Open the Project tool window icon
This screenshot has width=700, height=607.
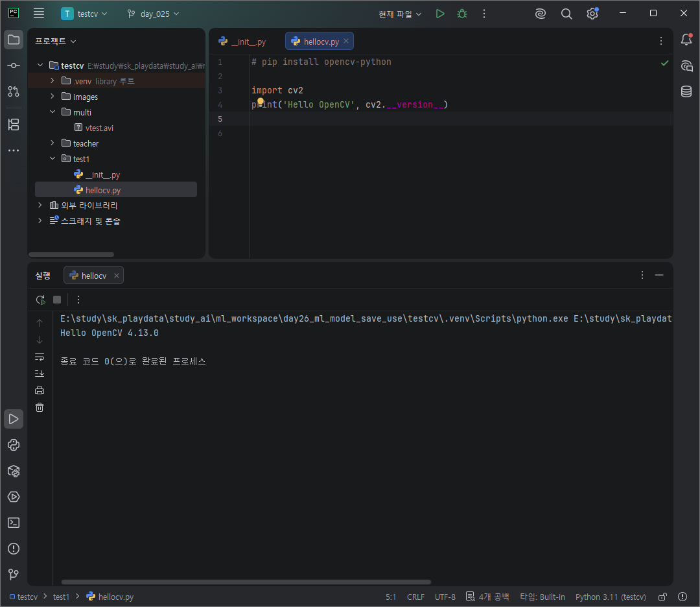[14, 40]
